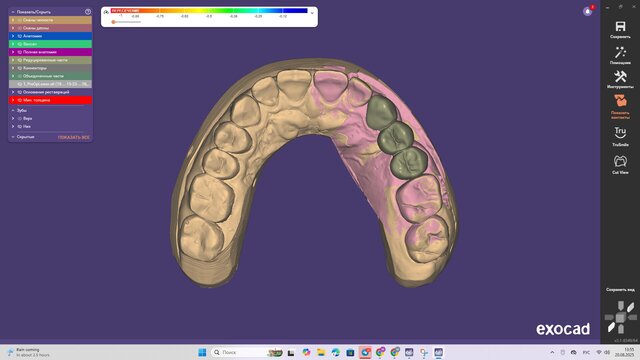
Task: Click the Wi-Fi network tray icon
Action: 599,352
